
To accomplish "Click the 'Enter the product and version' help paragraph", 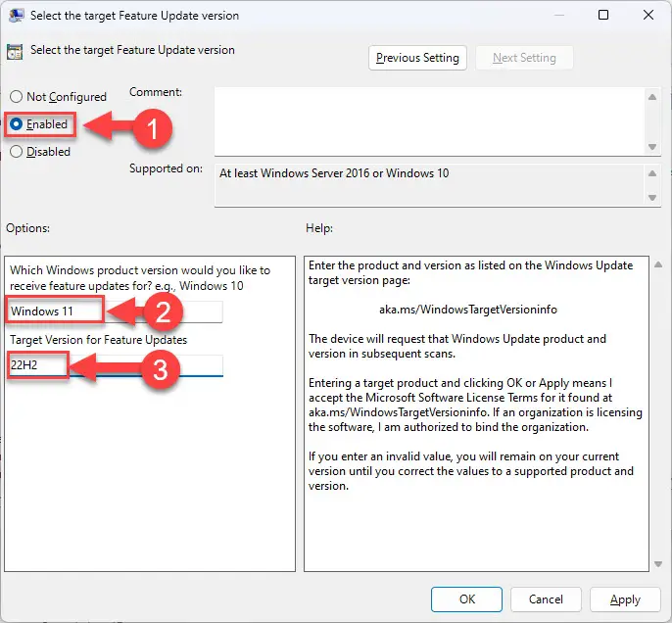I will (470, 272).
